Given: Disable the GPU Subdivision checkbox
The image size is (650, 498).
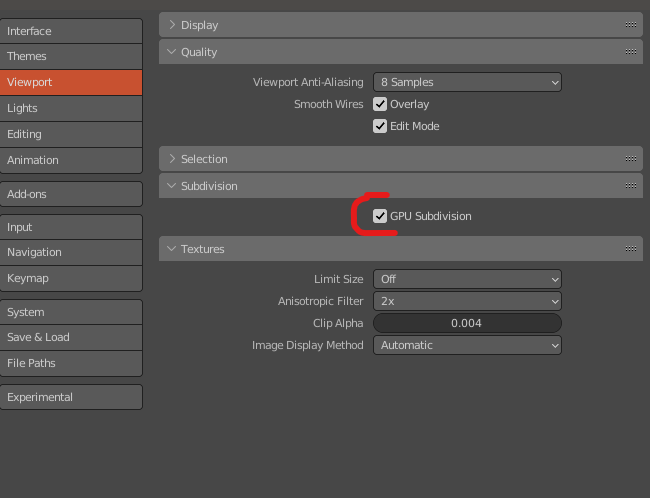Looking at the screenshot, I should (x=380, y=216).
